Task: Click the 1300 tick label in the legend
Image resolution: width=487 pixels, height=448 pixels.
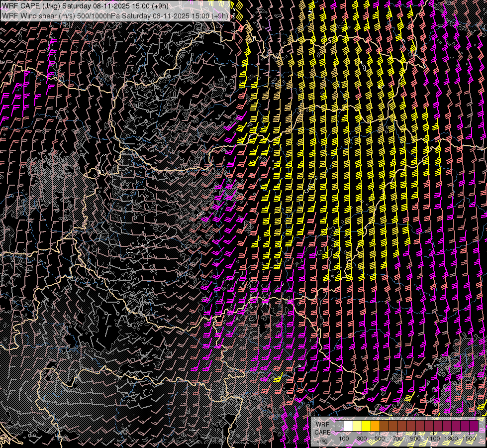Action: (x=451, y=439)
